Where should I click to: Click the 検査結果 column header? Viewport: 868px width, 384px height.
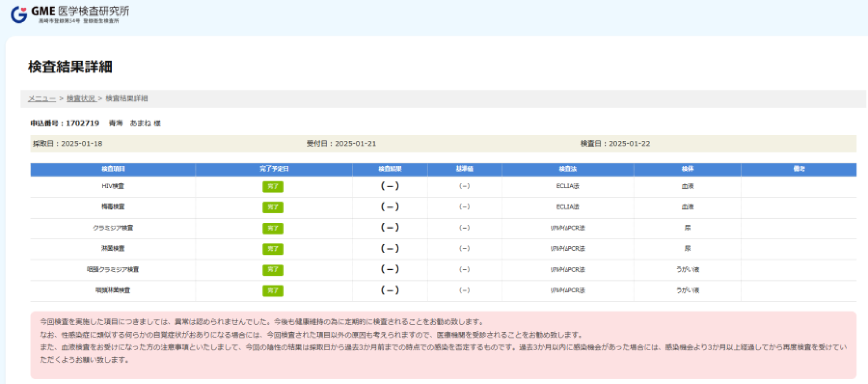390,169
